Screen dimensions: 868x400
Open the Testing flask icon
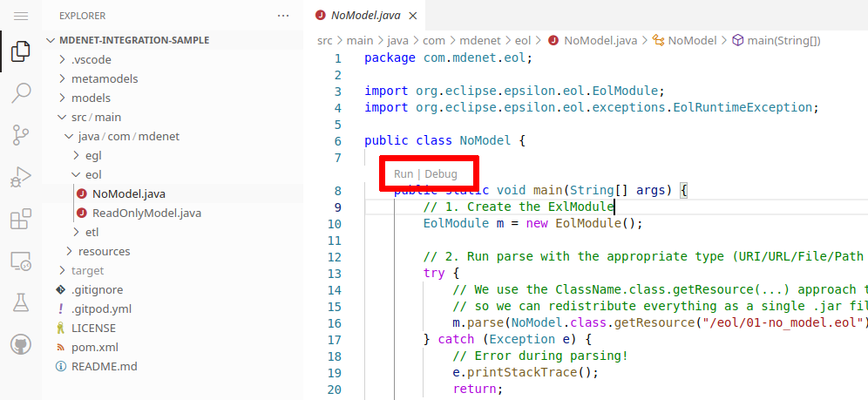(x=21, y=302)
